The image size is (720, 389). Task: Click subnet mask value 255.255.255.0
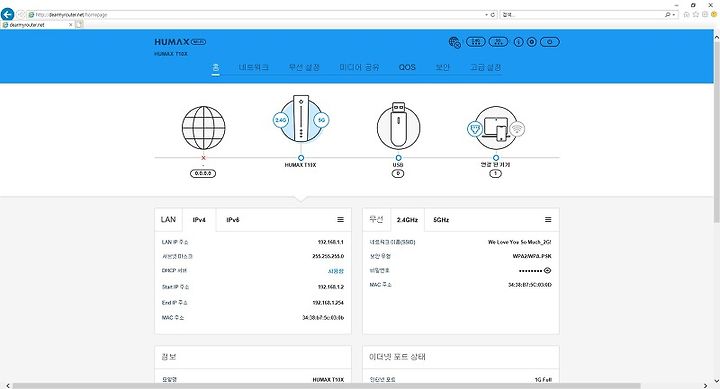point(328,256)
